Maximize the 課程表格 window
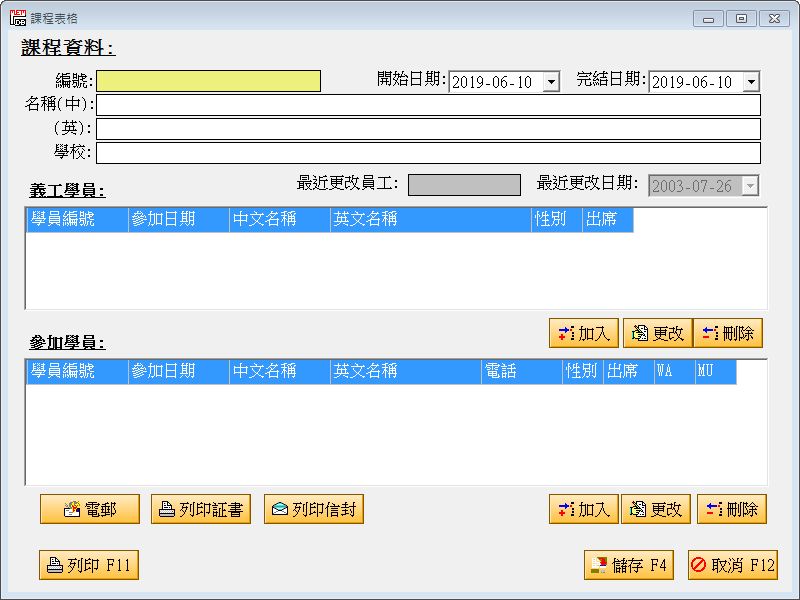 tap(741, 19)
